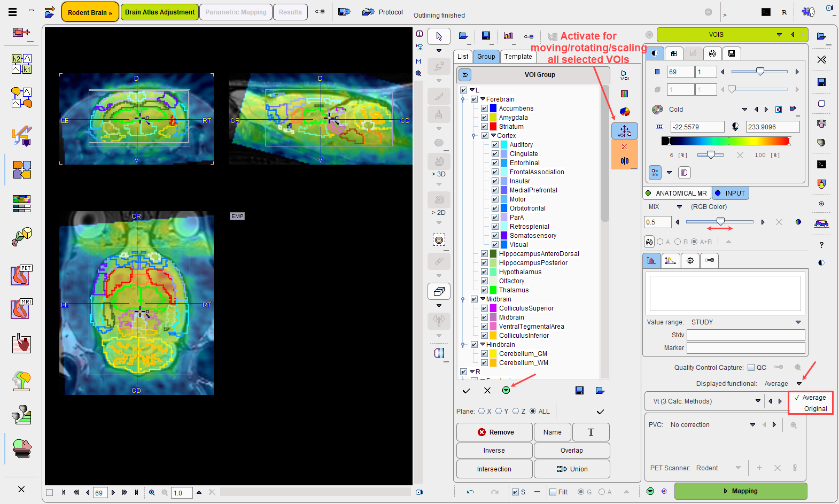
Task: Switch to the Template tab
Action: point(518,57)
